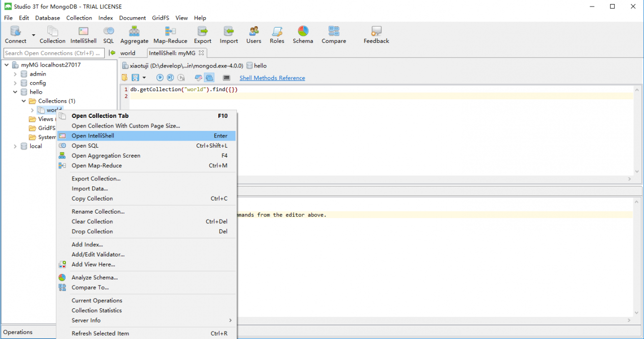Image resolution: width=644 pixels, height=339 pixels.
Task: Open a query file via the folder icon
Action: click(x=124, y=77)
